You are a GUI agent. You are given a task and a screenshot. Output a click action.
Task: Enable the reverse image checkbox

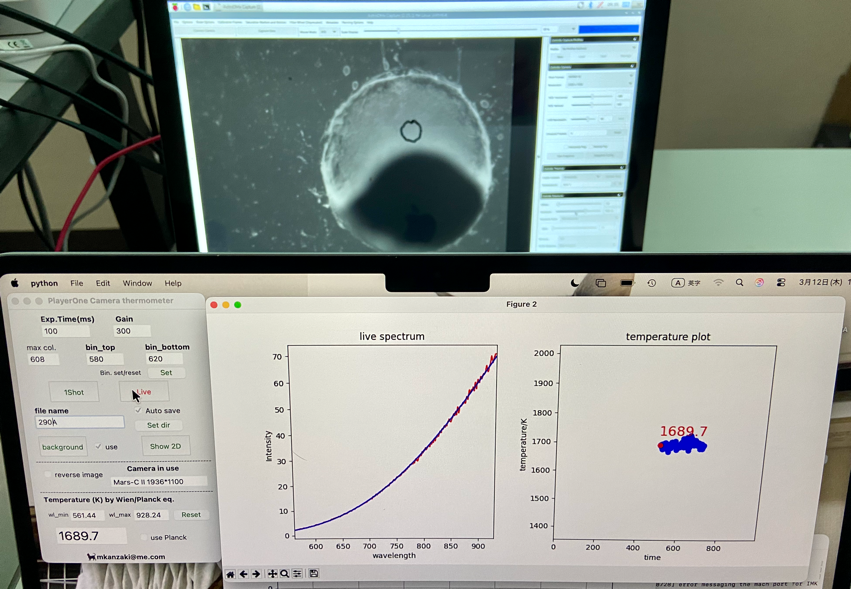(x=47, y=475)
